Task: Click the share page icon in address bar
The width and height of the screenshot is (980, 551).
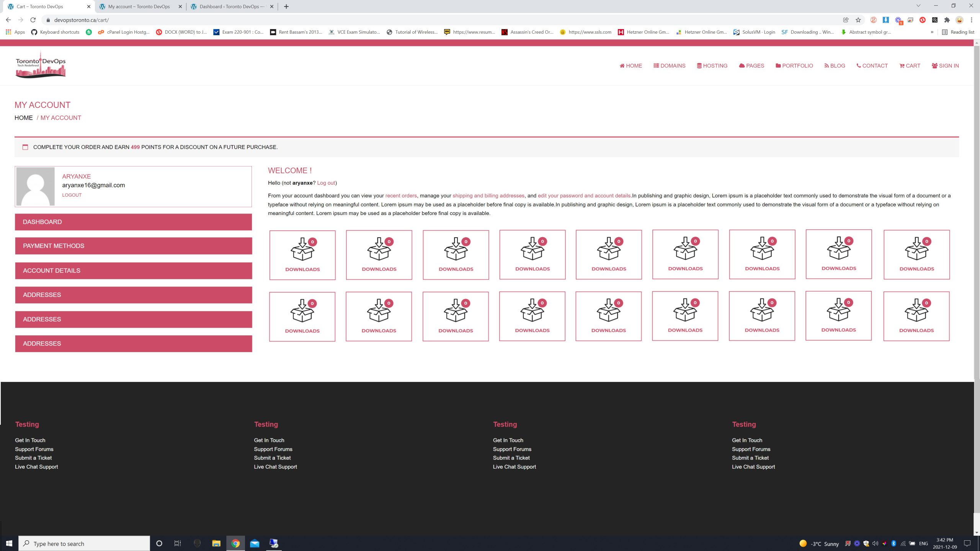Action: click(846, 20)
